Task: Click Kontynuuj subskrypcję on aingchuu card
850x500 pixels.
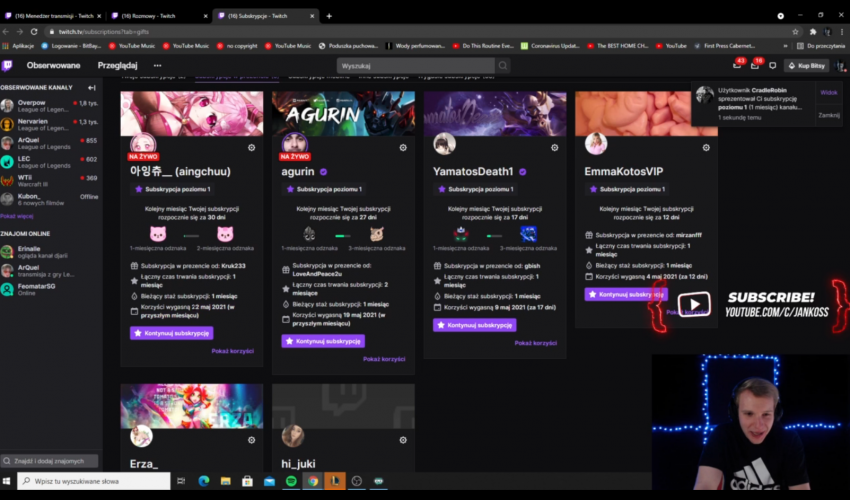Action: coord(171,333)
